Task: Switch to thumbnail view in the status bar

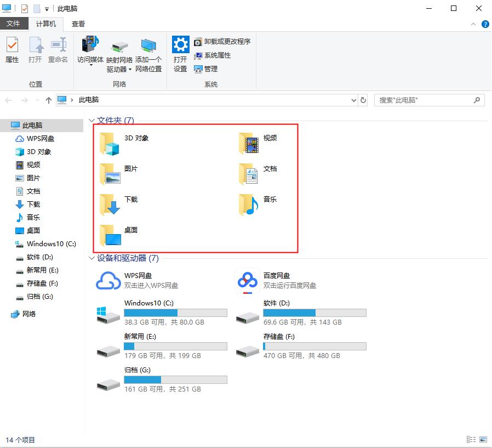Action: tap(484, 439)
